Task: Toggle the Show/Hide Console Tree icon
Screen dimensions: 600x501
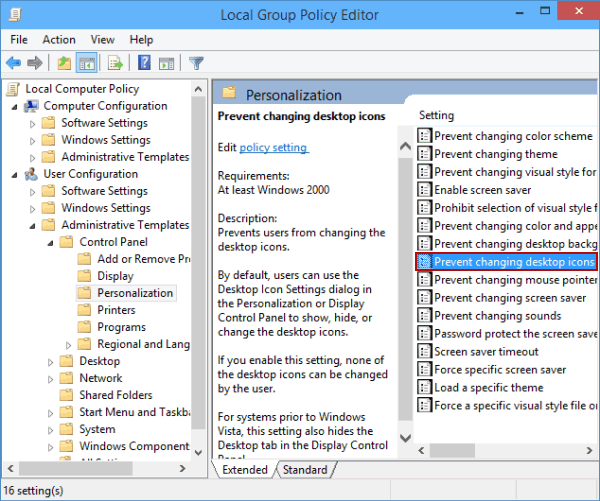Action: [x=87, y=63]
